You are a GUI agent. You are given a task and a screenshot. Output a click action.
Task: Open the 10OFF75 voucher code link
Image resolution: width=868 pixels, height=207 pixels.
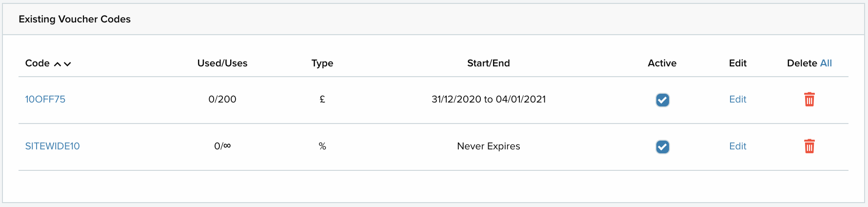tap(45, 99)
